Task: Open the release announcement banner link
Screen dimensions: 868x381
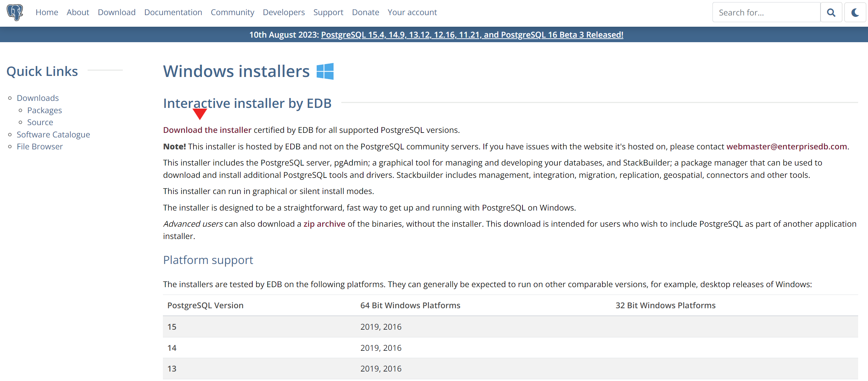Action: [x=472, y=35]
